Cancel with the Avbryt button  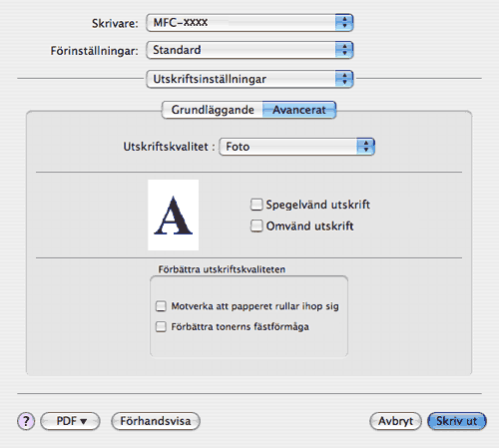coord(395,421)
